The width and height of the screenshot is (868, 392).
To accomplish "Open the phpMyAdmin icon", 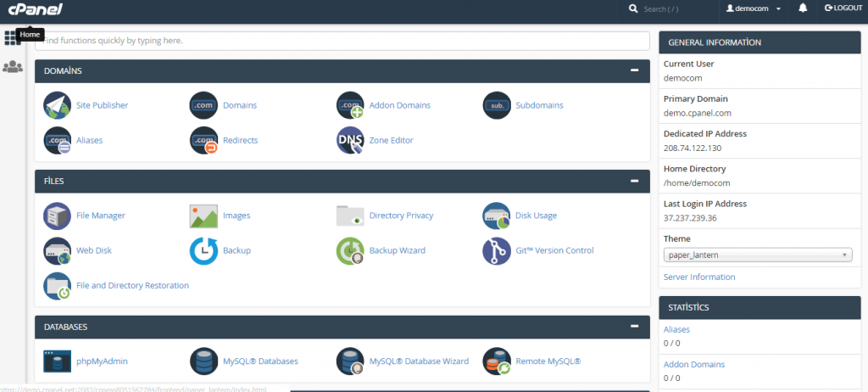I will pyautogui.click(x=57, y=361).
